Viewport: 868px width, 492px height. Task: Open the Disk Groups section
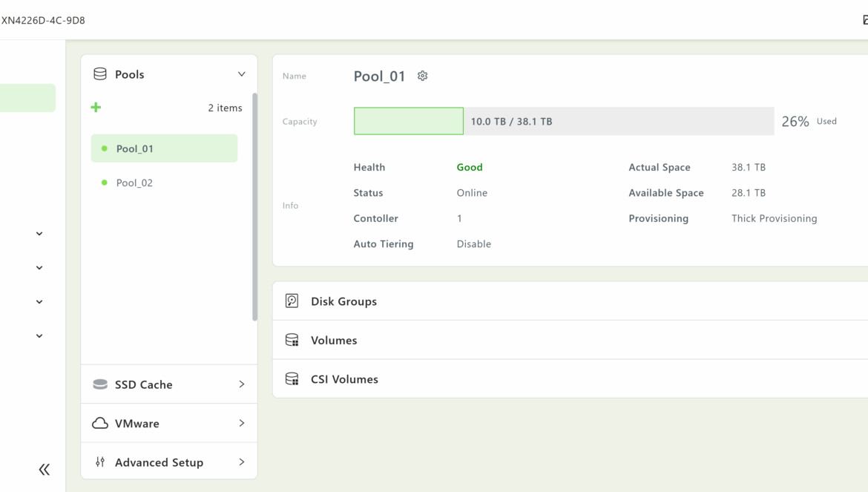click(x=343, y=301)
